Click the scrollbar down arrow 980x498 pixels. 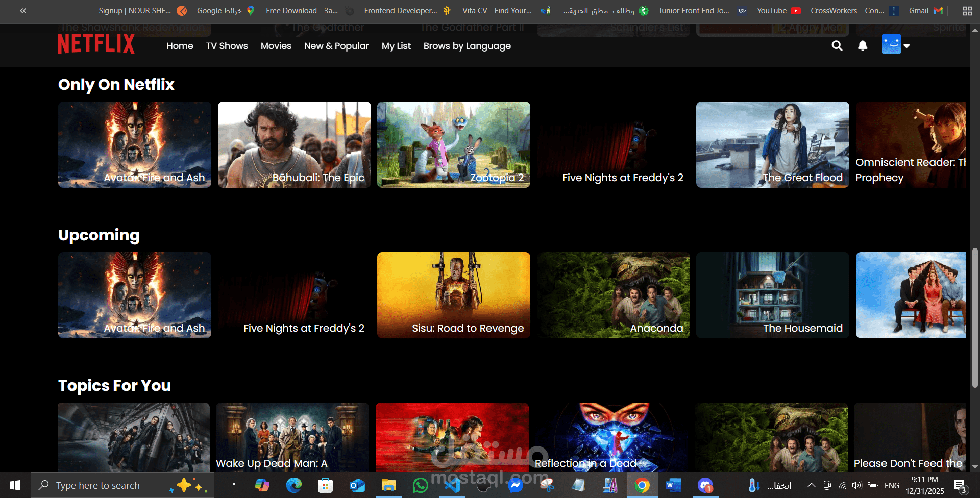tap(975, 466)
